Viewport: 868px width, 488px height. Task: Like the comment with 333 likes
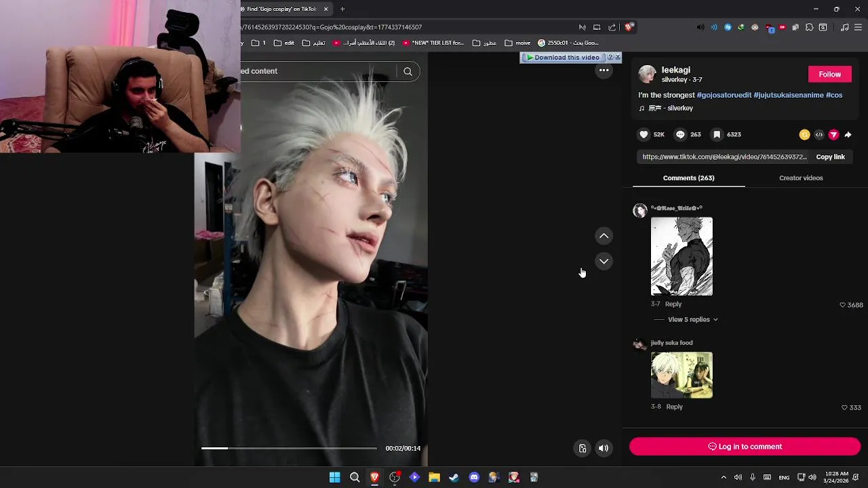pos(844,407)
